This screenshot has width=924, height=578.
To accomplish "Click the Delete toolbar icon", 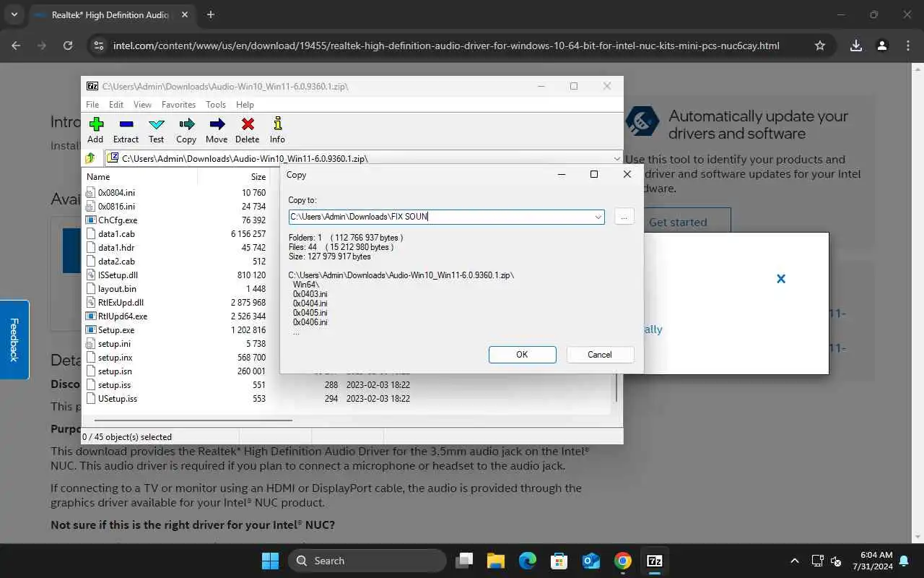I will (247, 124).
